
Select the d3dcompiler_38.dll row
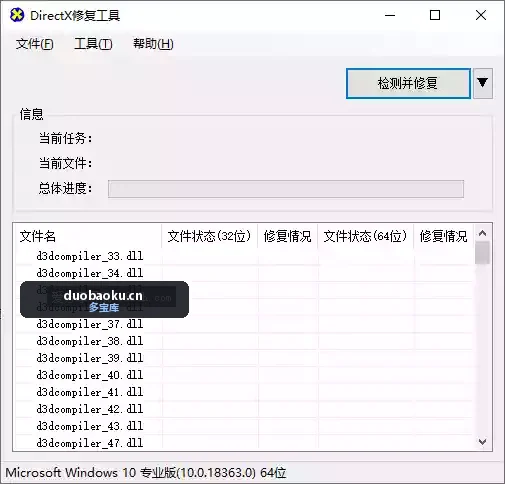point(244,341)
